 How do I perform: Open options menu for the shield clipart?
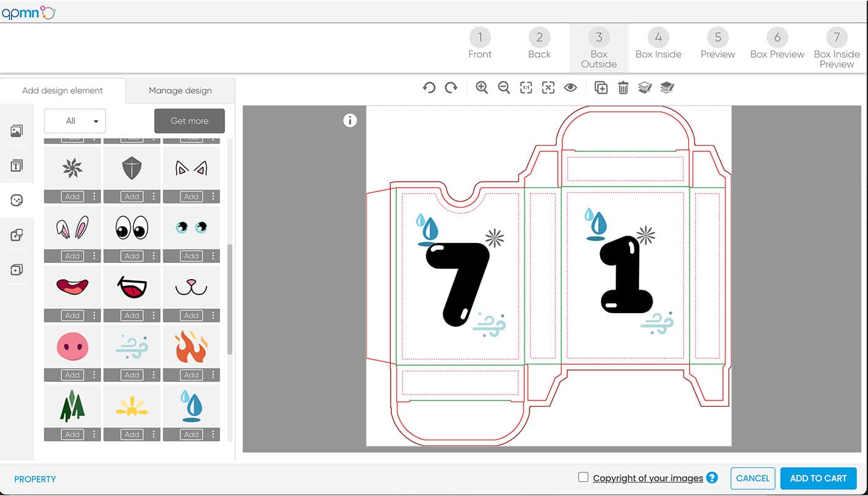[x=154, y=197]
